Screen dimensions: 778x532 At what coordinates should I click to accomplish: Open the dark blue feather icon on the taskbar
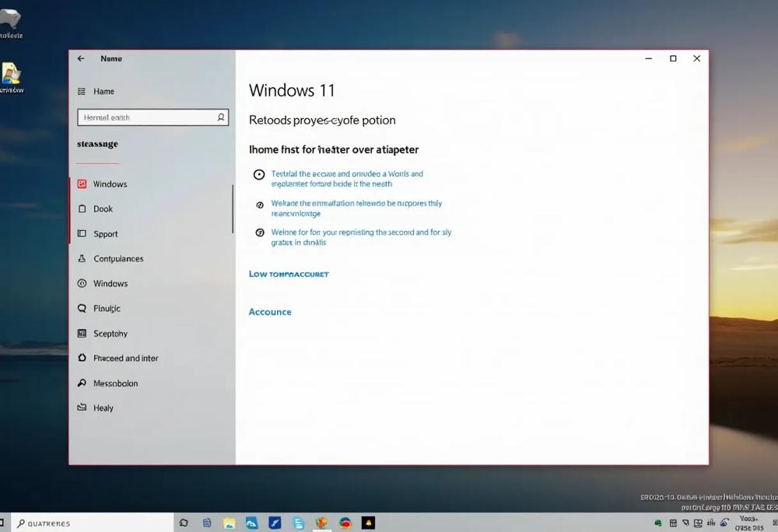point(275,523)
